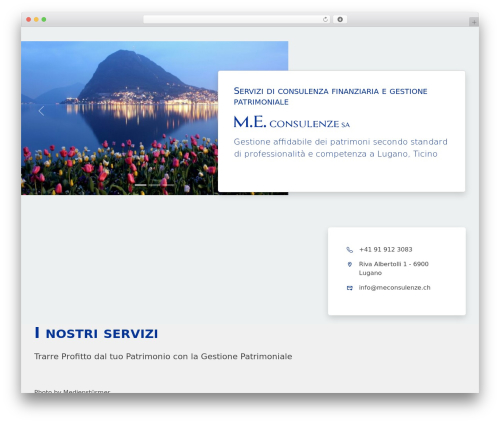Email info@meconsulenze.ch
The width and height of the screenshot is (500, 423).
coord(394,288)
